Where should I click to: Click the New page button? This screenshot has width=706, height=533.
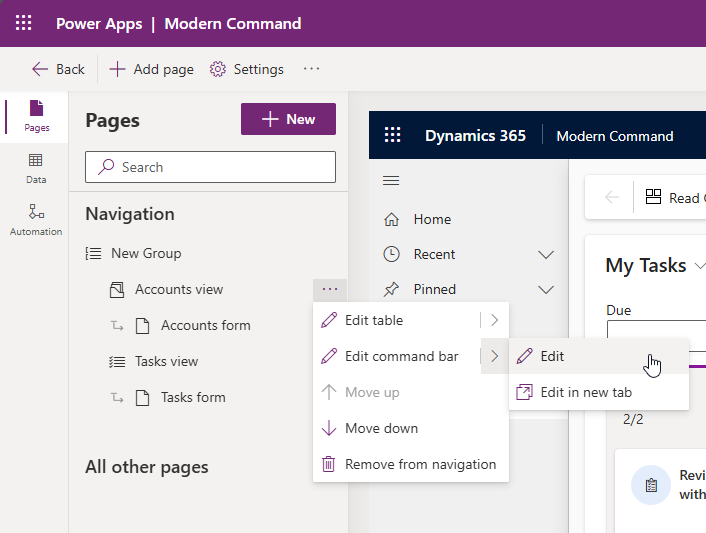coord(288,119)
